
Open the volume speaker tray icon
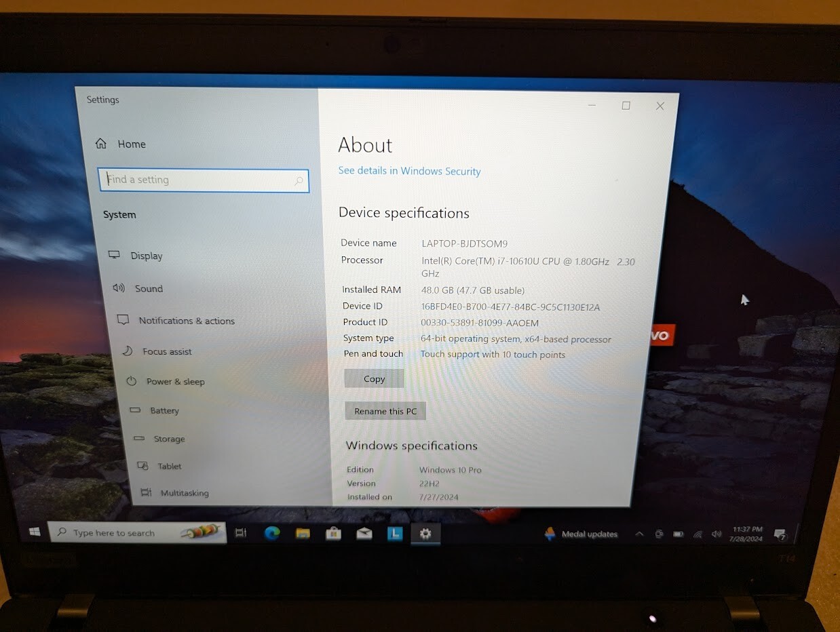point(717,534)
